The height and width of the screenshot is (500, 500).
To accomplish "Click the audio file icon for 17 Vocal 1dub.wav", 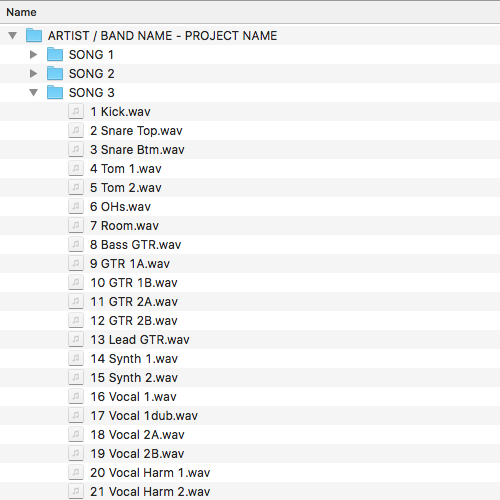I will coord(76,415).
